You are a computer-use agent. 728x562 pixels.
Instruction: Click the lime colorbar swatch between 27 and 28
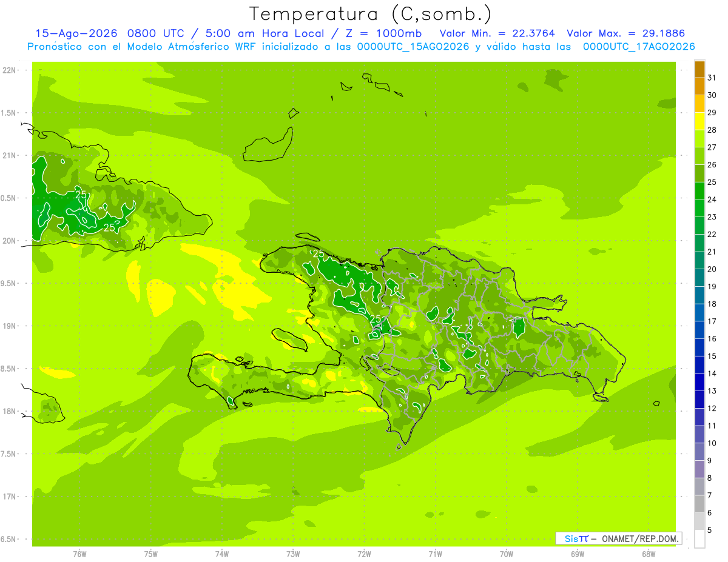(x=699, y=139)
